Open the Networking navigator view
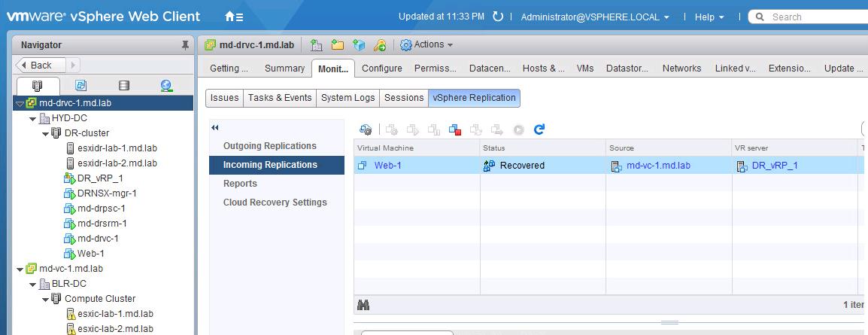Screen dimensions: 868x335 [x=167, y=86]
